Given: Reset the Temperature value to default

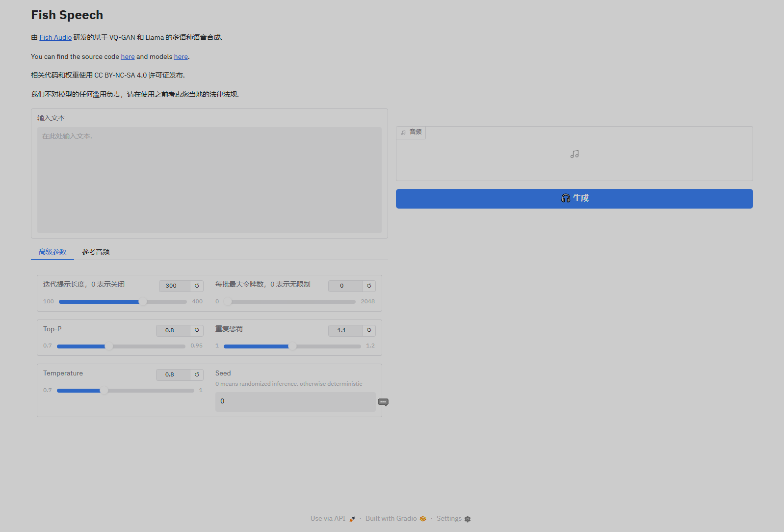Looking at the screenshot, I should (197, 374).
